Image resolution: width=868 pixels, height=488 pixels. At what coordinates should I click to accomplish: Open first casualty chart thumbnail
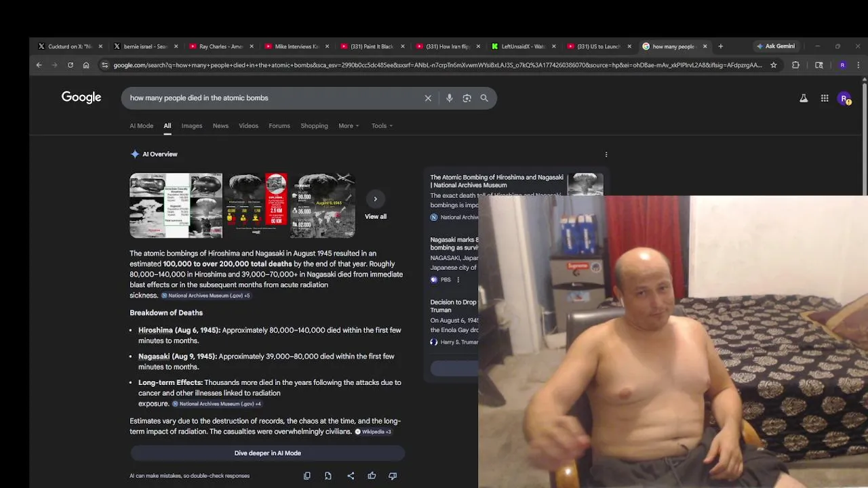(x=176, y=205)
